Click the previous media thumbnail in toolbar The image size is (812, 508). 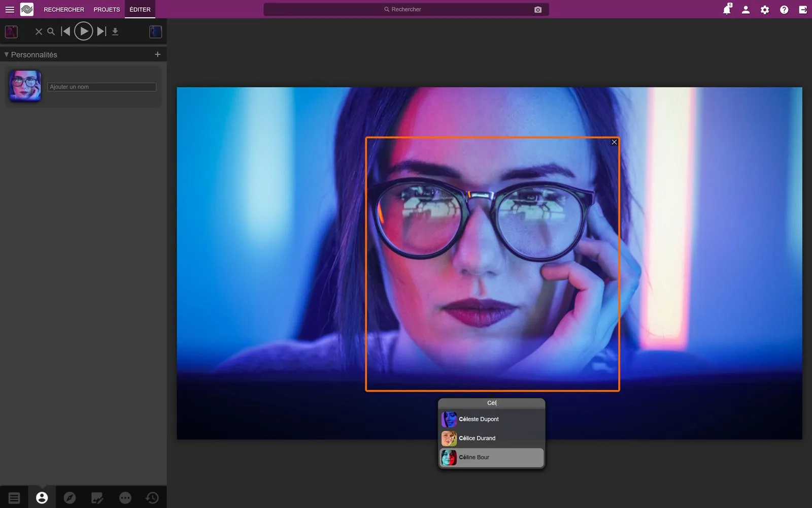[x=11, y=31]
